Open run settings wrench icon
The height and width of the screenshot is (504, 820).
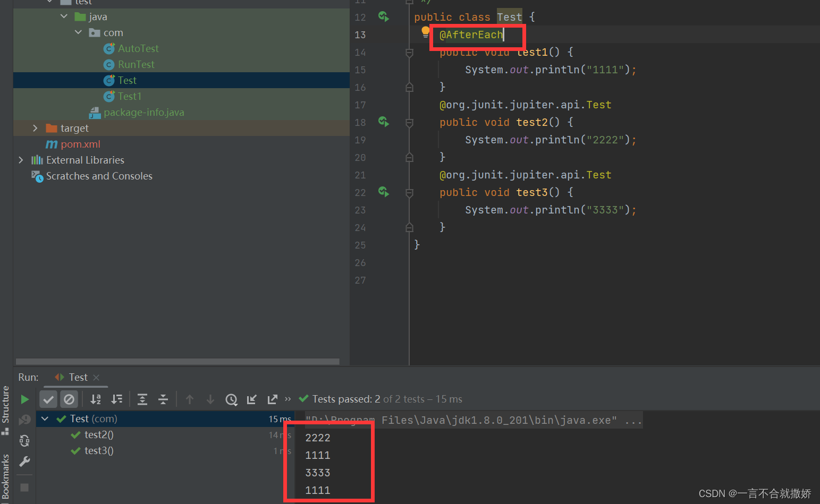(24, 462)
